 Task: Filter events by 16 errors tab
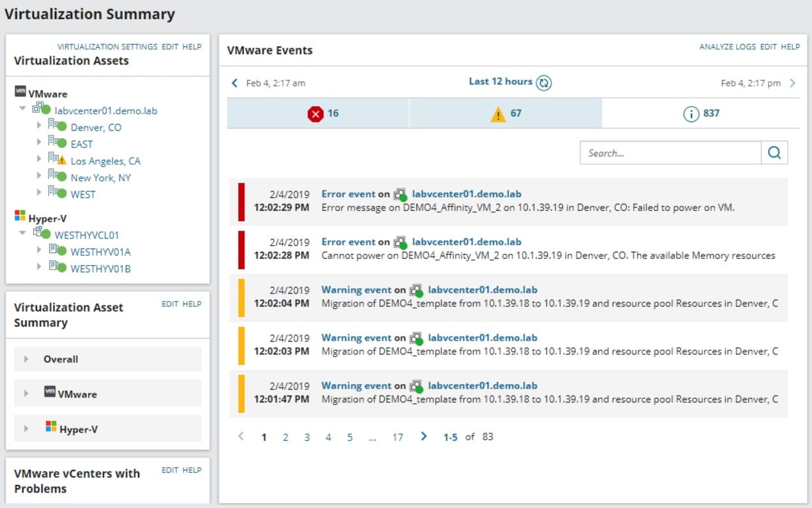point(318,114)
